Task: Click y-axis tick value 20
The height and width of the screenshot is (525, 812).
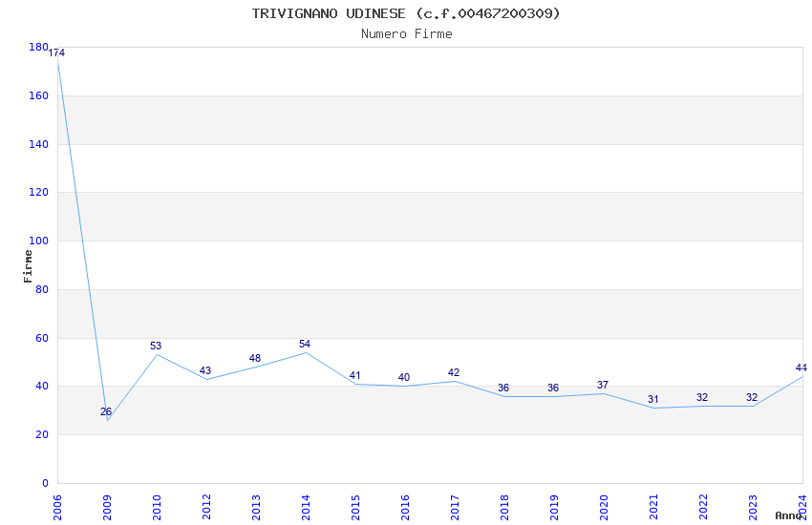Action: pyautogui.click(x=42, y=434)
